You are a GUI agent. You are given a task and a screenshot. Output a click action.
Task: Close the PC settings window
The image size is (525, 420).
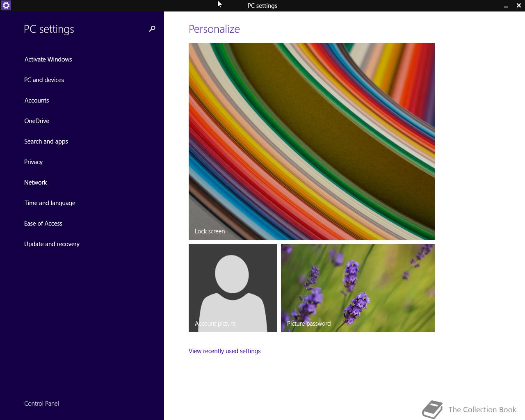tap(518, 6)
